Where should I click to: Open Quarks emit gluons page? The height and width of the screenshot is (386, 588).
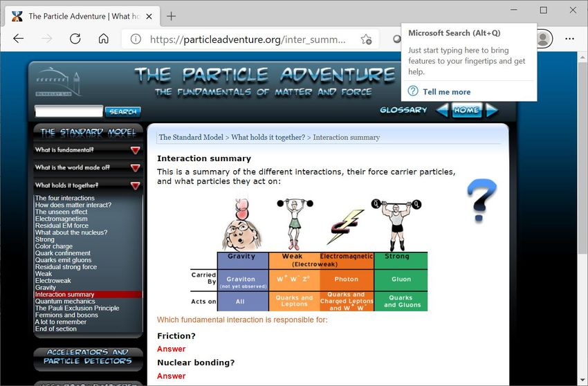click(x=63, y=260)
